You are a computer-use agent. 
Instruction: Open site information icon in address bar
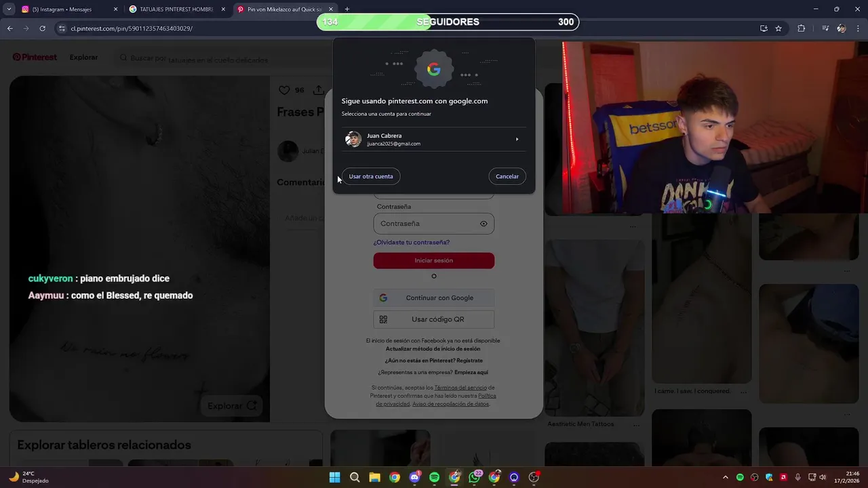62,28
